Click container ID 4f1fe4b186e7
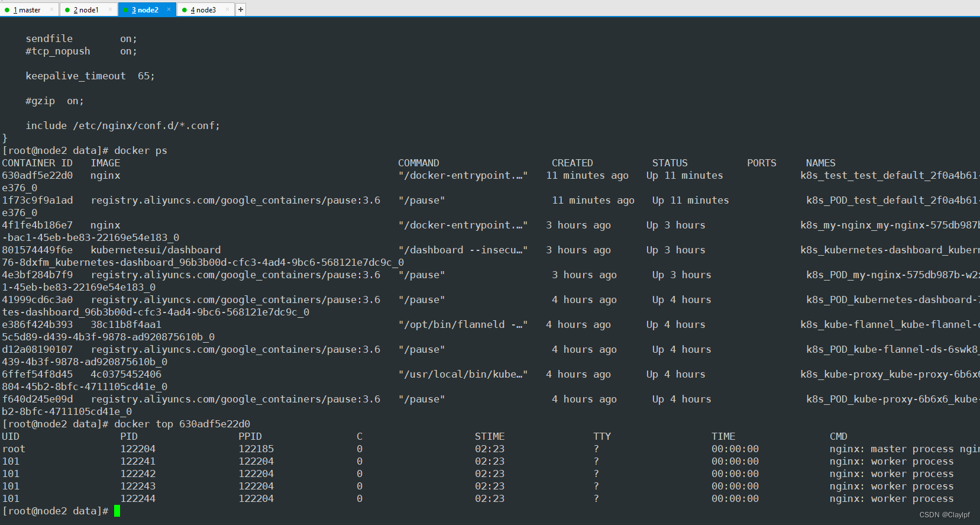This screenshot has width=980, height=525. click(x=37, y=225)
